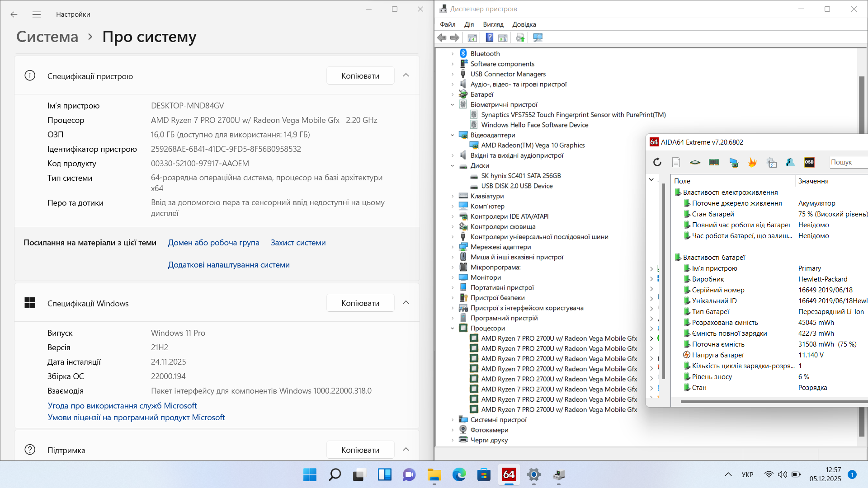
Task: Click the green memory module icon
Action: click(x=714, y=162)
